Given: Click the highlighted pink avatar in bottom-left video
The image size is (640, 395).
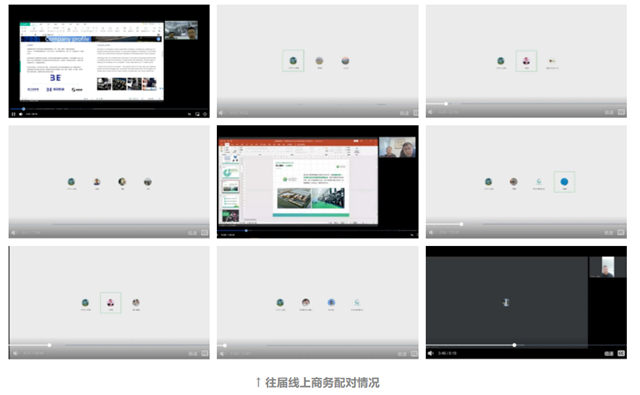Looking at the screenshot, I should (x=111, y=303).
